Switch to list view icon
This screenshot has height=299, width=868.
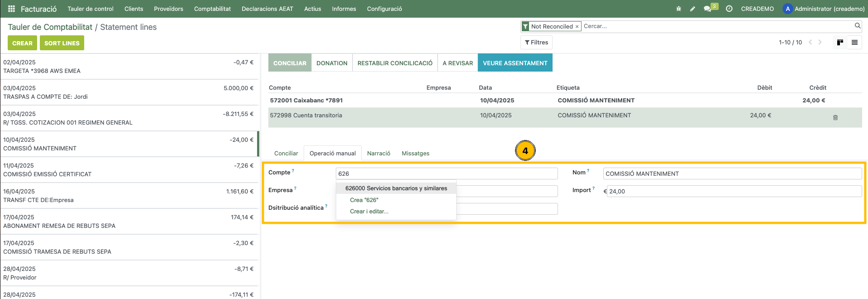(x=854, y=42)
